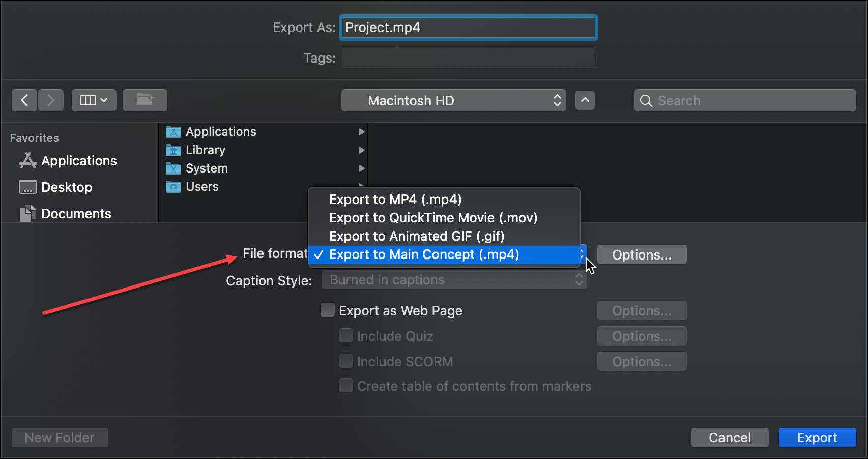Click the forward navigation arrow

(x=50, y=100)
